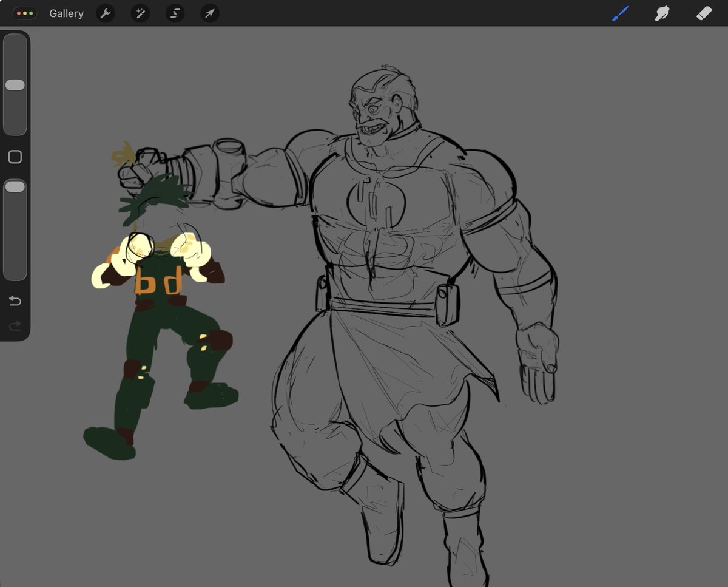This screenshot has width=728, height=587.
Task: Select the Transform arrow tool
Action: [209, 13]
